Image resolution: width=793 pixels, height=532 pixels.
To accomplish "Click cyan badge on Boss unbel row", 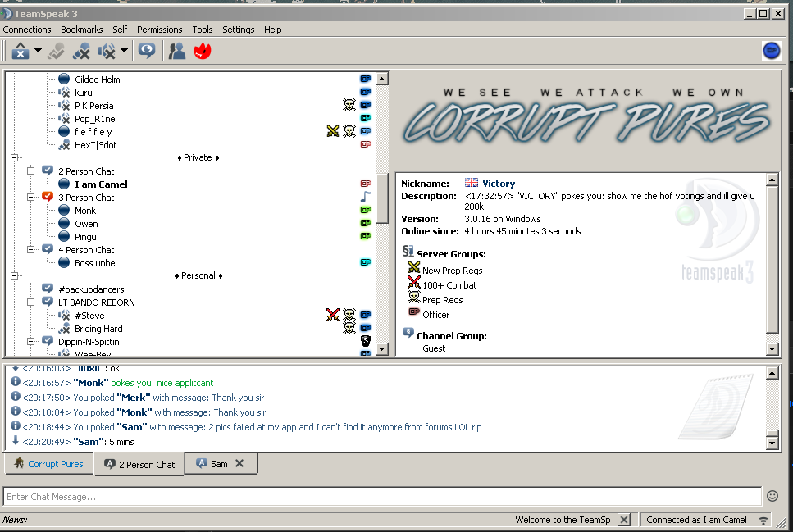I will 366,262.
